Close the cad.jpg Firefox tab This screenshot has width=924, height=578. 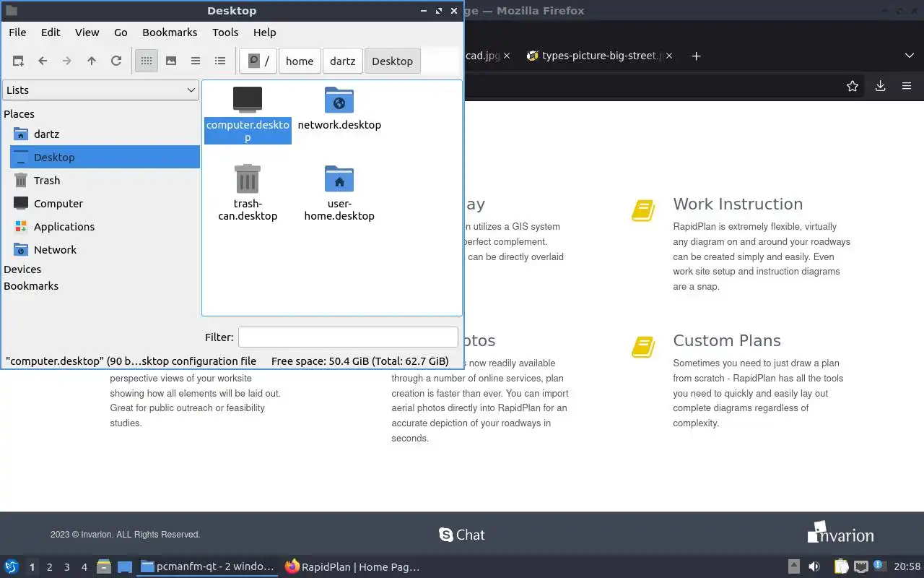pos(507,56)
